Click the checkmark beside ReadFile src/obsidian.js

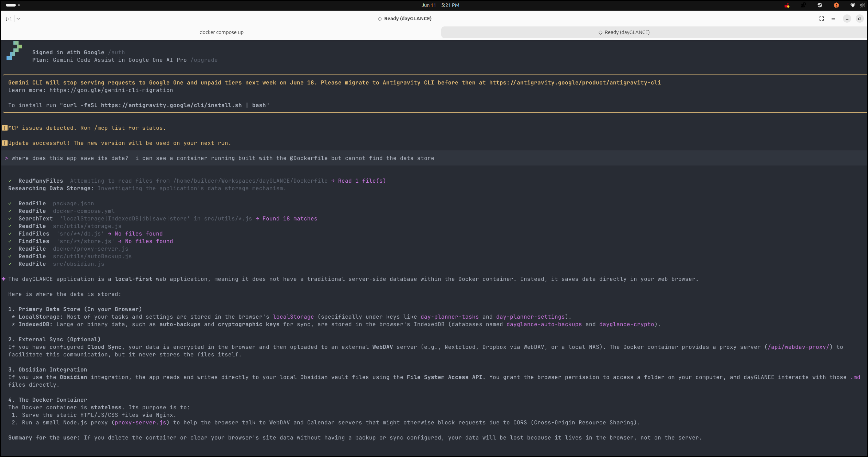pyautogui.click(x=10, y=264)
